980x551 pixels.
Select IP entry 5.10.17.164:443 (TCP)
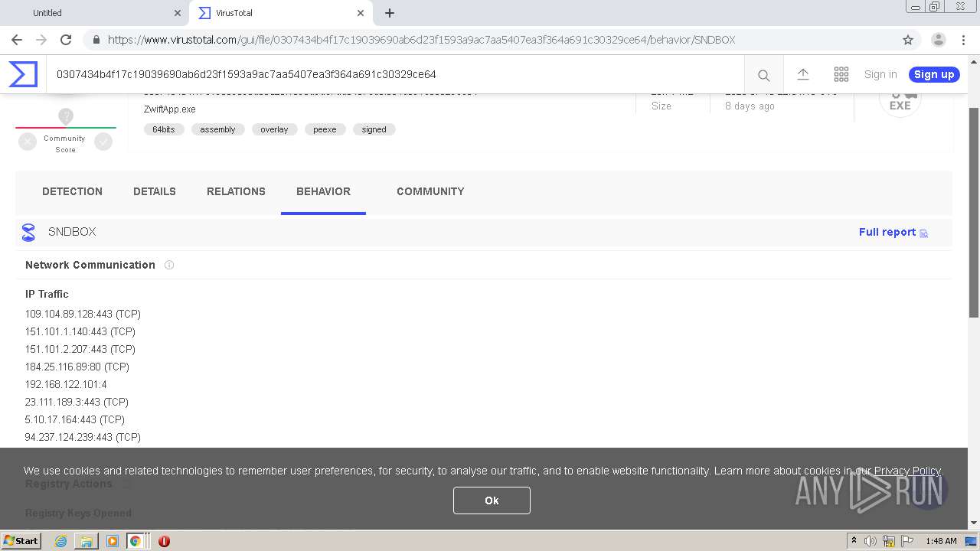pyautogui.click(x=75, y=419)
